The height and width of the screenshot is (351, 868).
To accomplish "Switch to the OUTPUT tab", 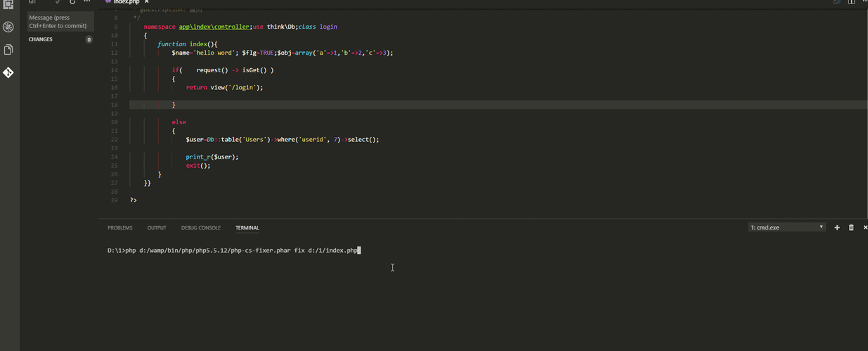I will pyautogui.click(x=157, y=227).
